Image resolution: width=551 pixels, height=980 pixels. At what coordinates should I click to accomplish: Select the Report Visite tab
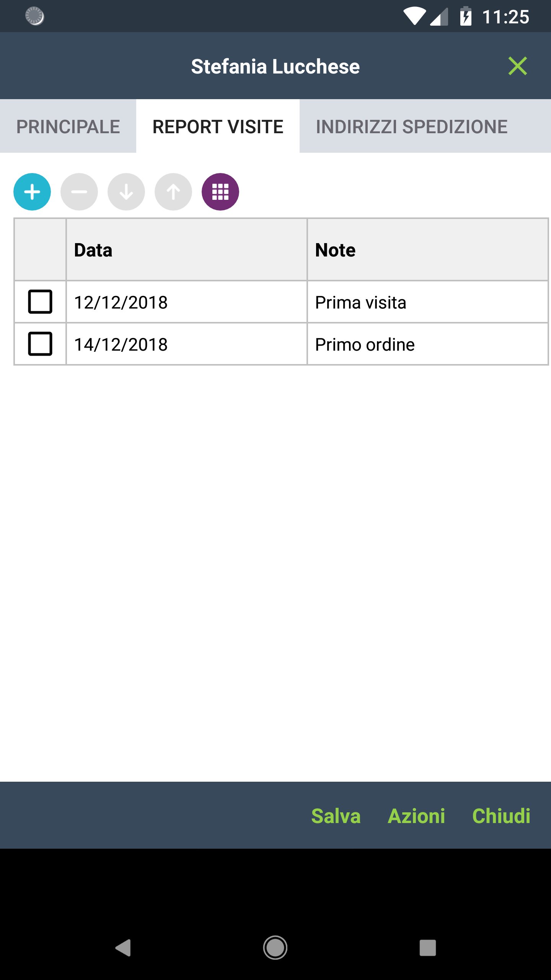[x=218, y=126]
